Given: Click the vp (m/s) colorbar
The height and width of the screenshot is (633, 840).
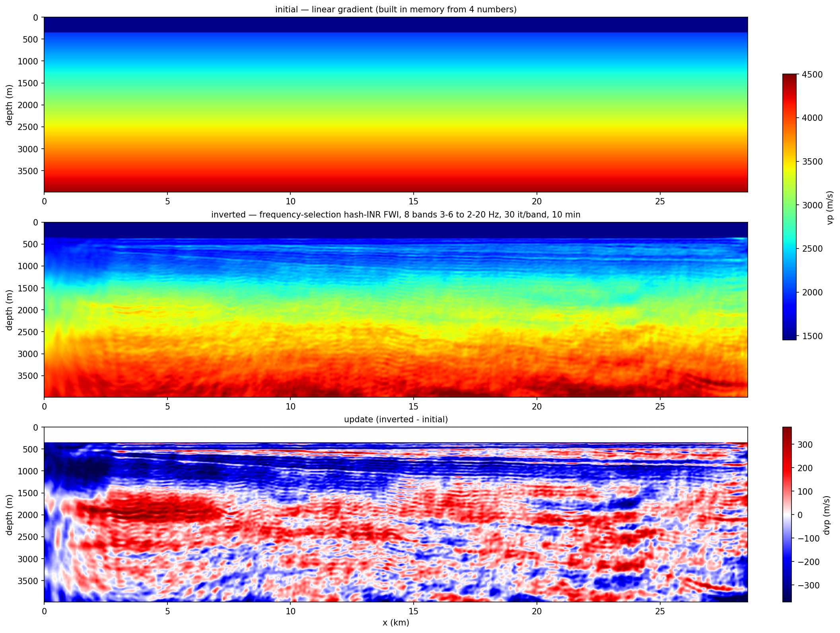Looking at the screenshot, I should coord(789,207).
